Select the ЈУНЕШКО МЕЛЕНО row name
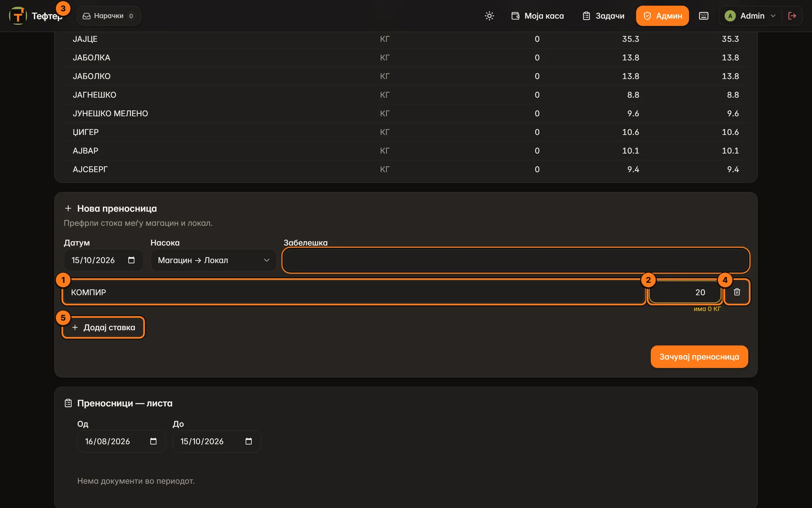 110,114
